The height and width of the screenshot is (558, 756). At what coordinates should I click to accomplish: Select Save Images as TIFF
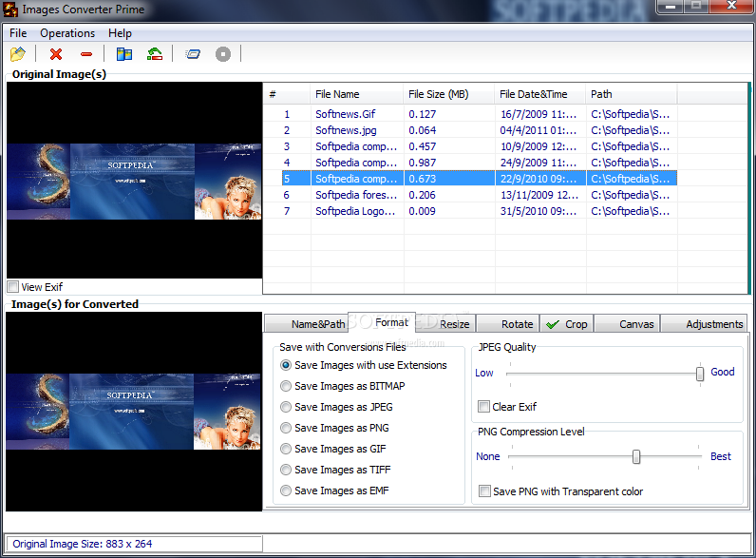(x=286, y=470)
